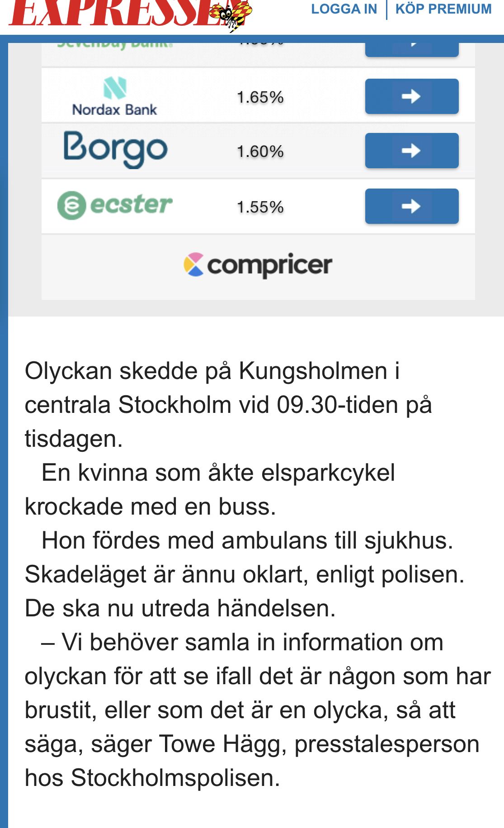504x828 pixels.
Task: Select the Borgo logo
Action: tap(115, 150)
